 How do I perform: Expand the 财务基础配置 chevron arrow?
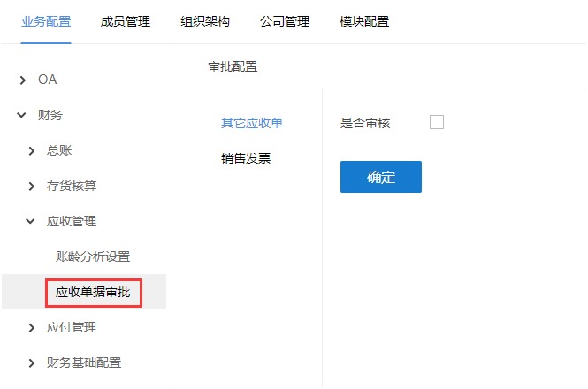(32, 363)
